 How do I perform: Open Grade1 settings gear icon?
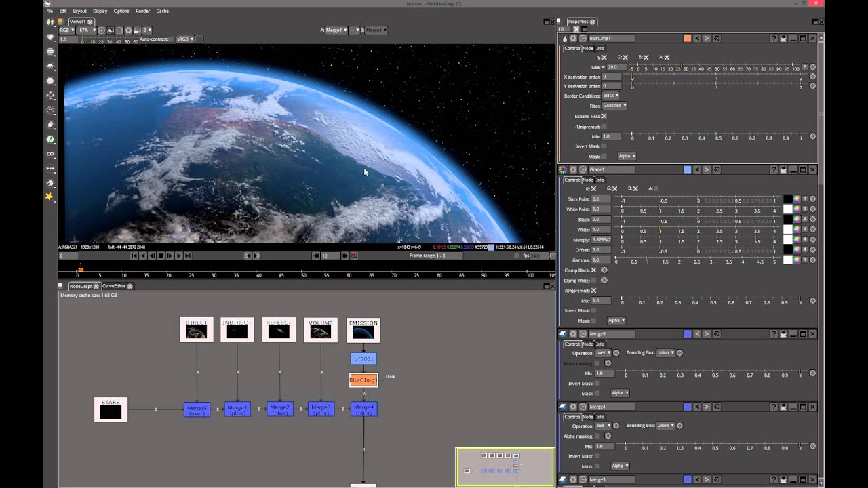(x=574, y=169)
